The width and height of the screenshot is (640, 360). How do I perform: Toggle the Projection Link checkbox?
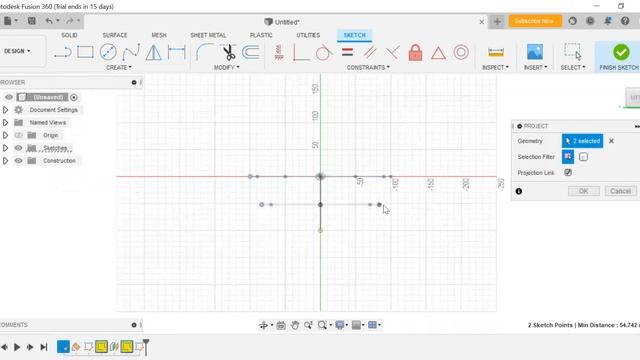pos(568,173)
